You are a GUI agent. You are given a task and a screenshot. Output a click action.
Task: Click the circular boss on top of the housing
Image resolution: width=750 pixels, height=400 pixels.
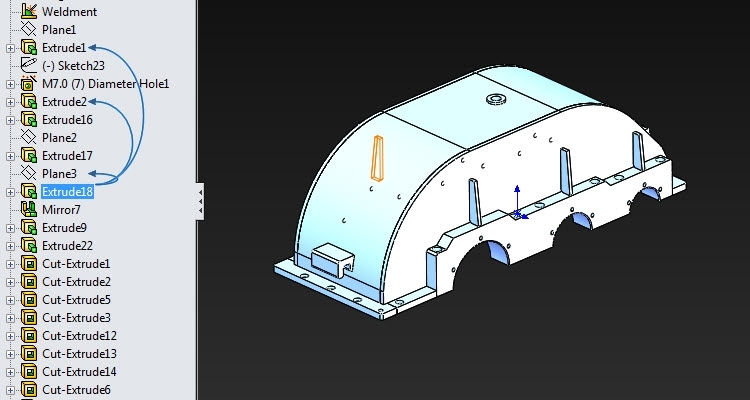(x=496, y=100)
